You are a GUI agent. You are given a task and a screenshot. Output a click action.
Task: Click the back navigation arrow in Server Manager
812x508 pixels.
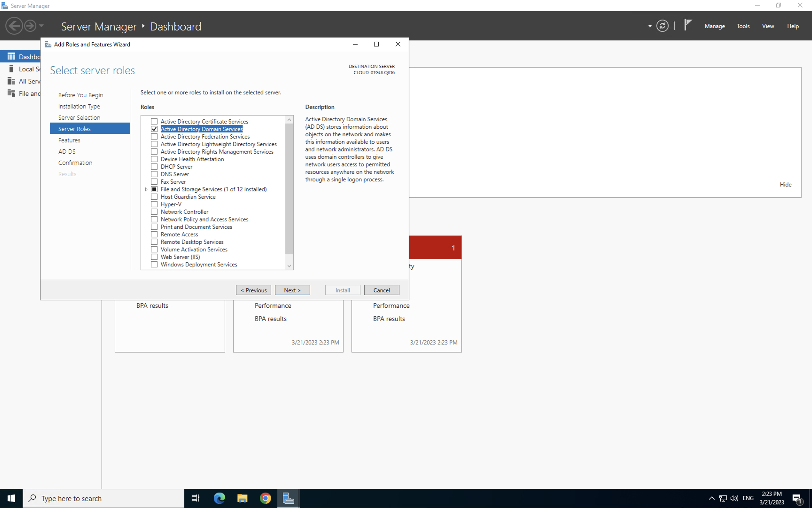[x=14, y=26]
